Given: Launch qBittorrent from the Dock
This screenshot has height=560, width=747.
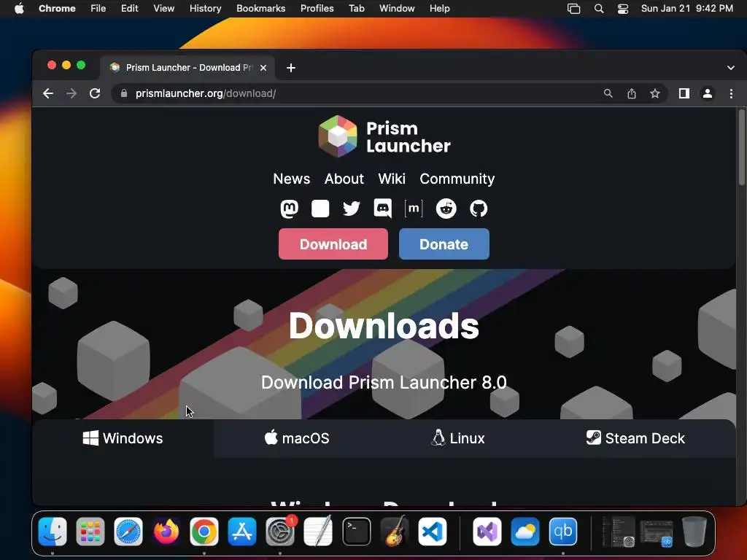Looking at the screenshot, I should pyautogui.click(x=563, y=532).
